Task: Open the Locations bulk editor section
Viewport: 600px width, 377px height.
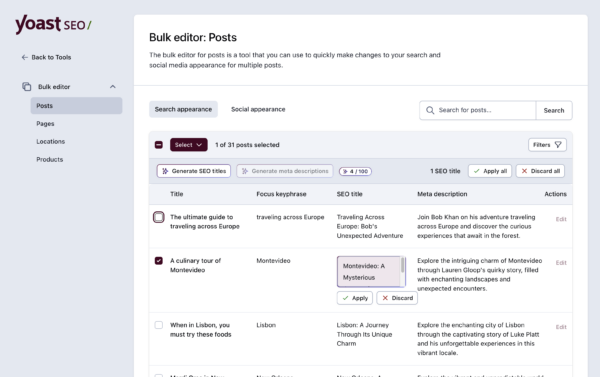Action: 51,142
